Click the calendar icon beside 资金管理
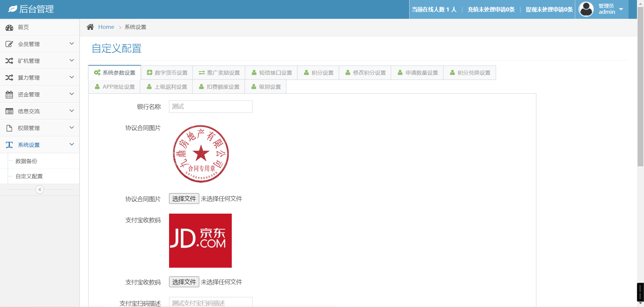644x307 pixels. point(9,95)
